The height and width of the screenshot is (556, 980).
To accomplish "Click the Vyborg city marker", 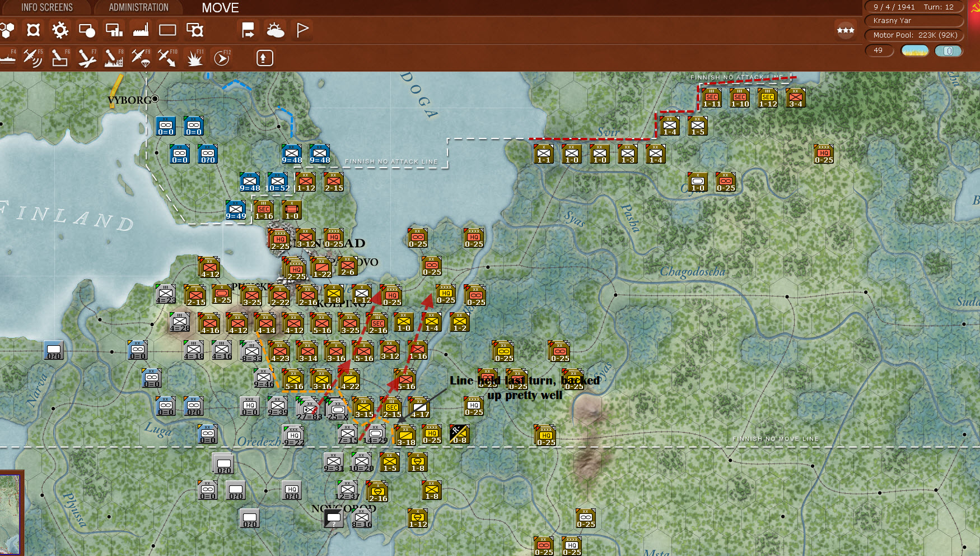I will pyautogui.click(x=155, y=99).
